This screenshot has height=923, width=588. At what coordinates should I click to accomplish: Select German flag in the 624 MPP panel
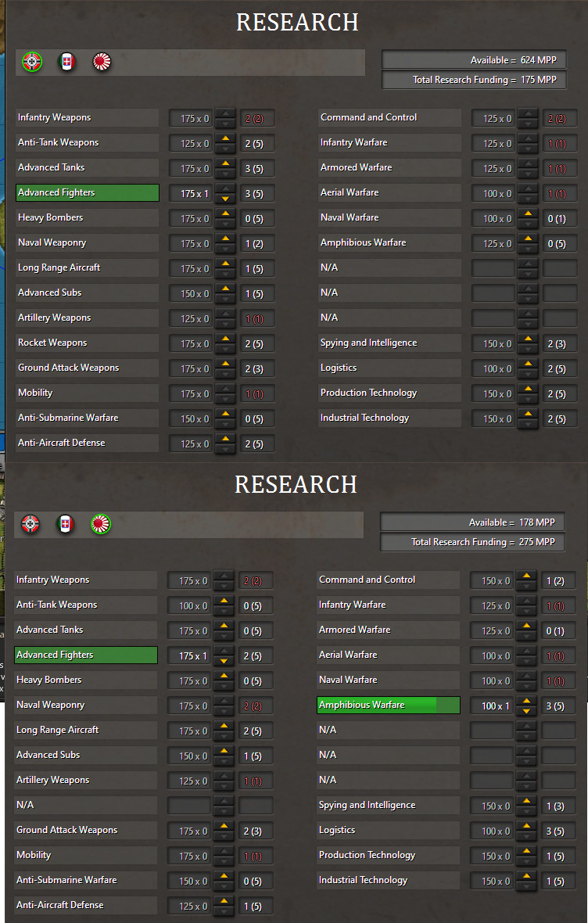coord(32,62)
